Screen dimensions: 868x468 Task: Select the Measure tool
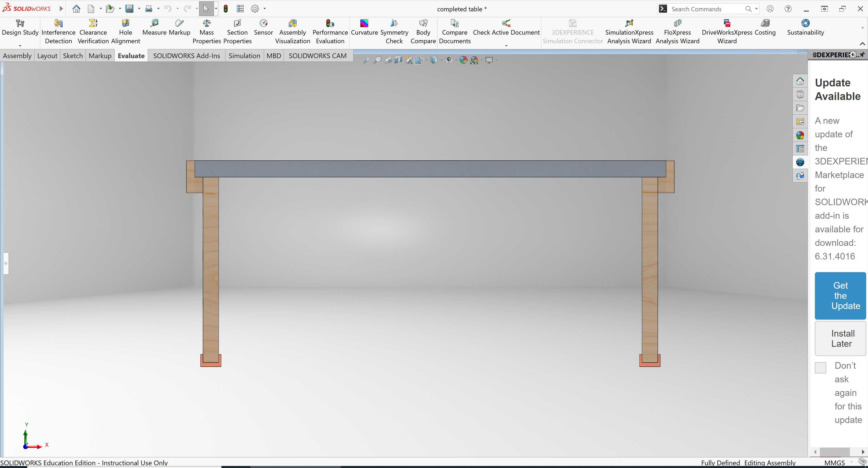pos(154,28)
